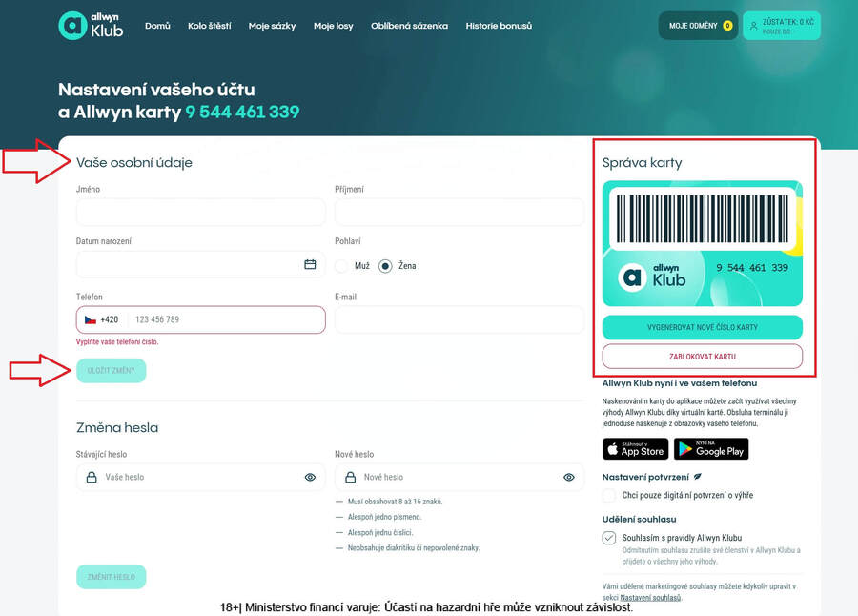Click the Google Play download badge
The width and height of the screenshot is (858, 616).
(x=711, y=448)
